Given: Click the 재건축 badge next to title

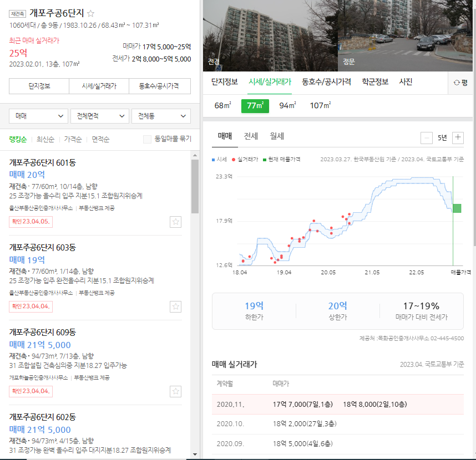Looking at the screenshot, I should 18,14.
